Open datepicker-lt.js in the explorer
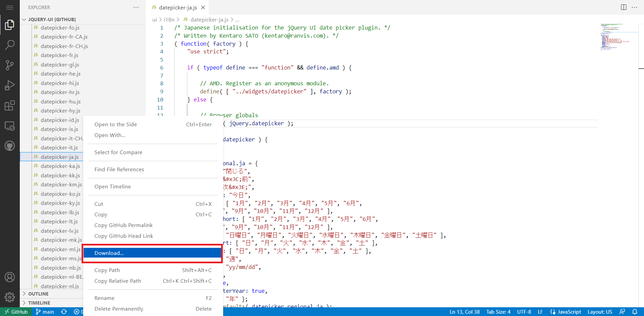644x316 pixels. pos(52,221)
